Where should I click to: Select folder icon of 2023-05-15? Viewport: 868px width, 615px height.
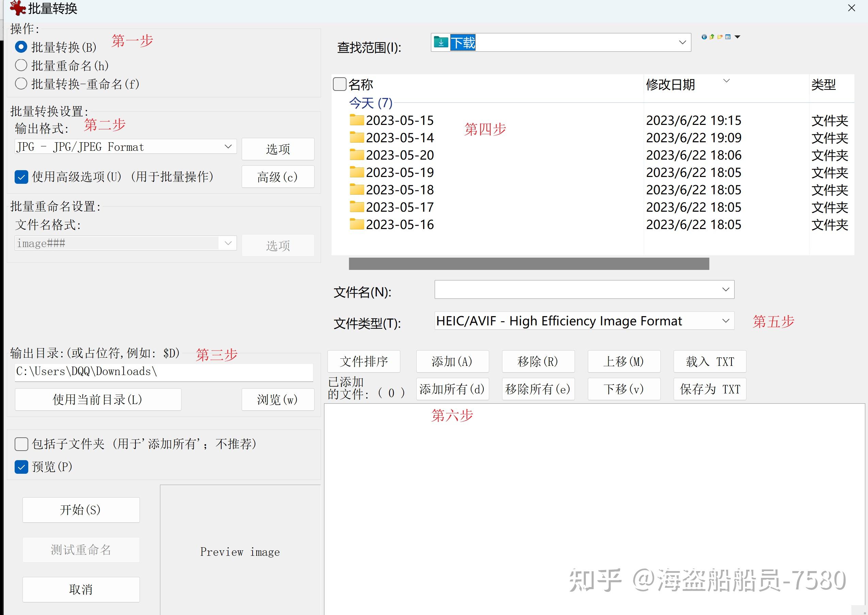pyautogui.click(x=356, y=120)
